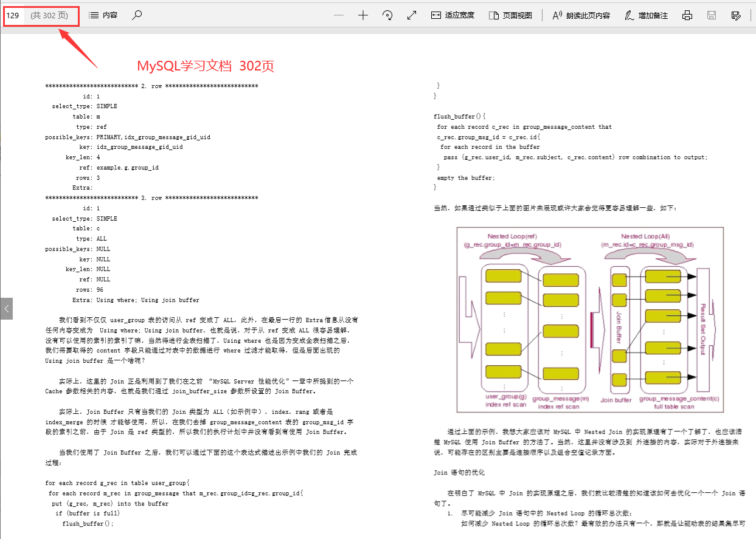Open 页面视图 page view options

(x=510, y=16)
